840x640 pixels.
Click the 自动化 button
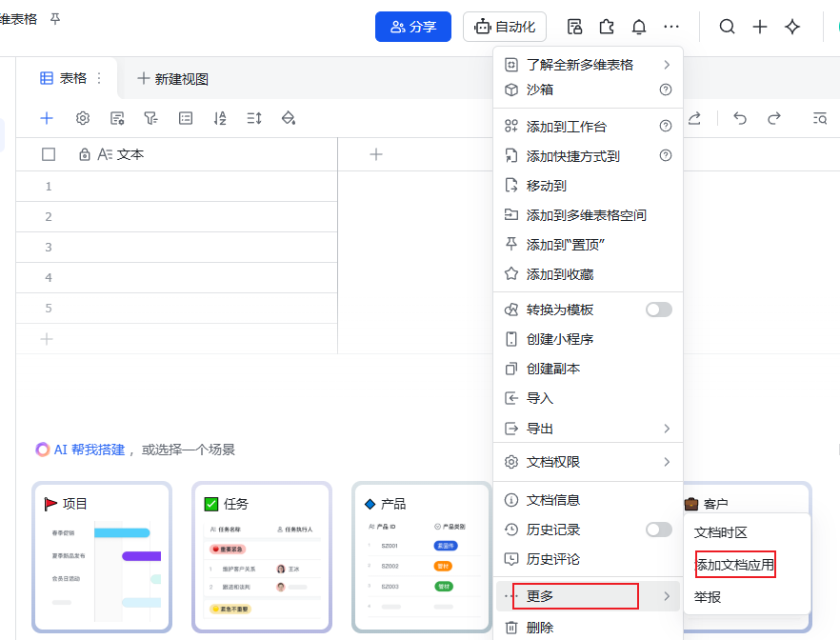click(x=505, y=27)
